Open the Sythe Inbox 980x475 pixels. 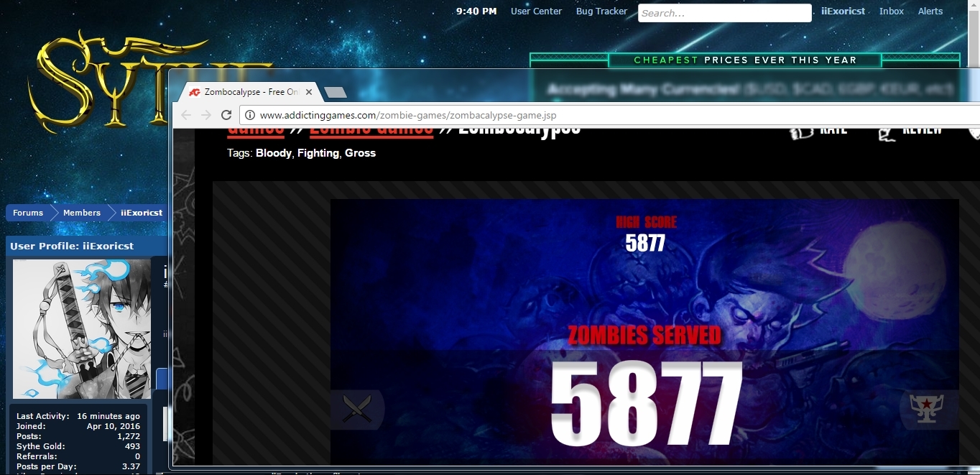(x=891, y=11)
